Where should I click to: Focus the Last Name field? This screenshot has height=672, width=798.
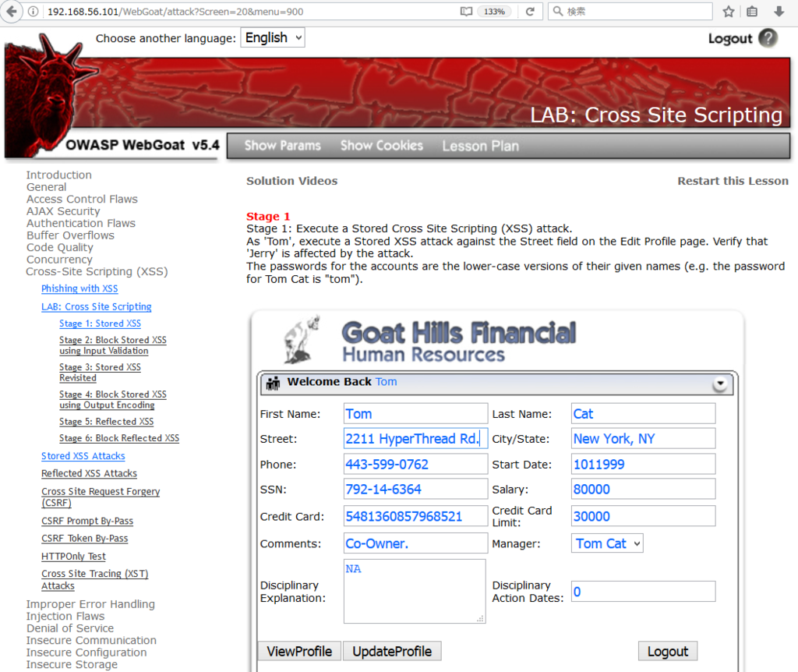(643, 414)
